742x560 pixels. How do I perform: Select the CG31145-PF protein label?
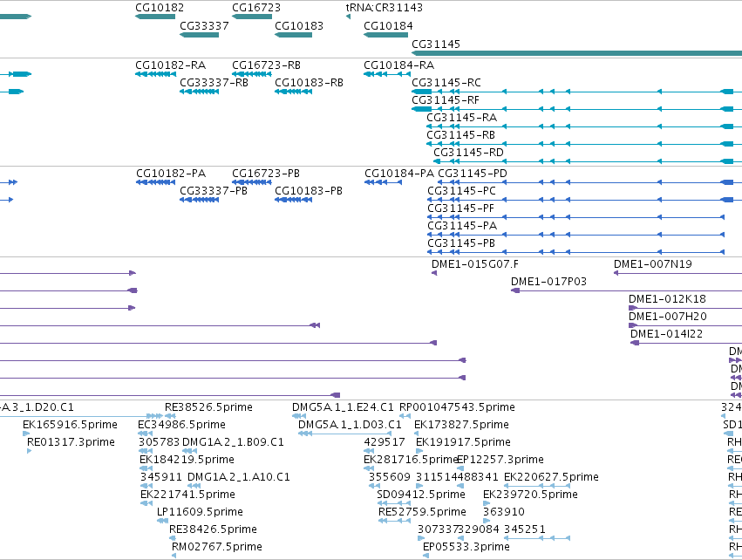point(460,208)
